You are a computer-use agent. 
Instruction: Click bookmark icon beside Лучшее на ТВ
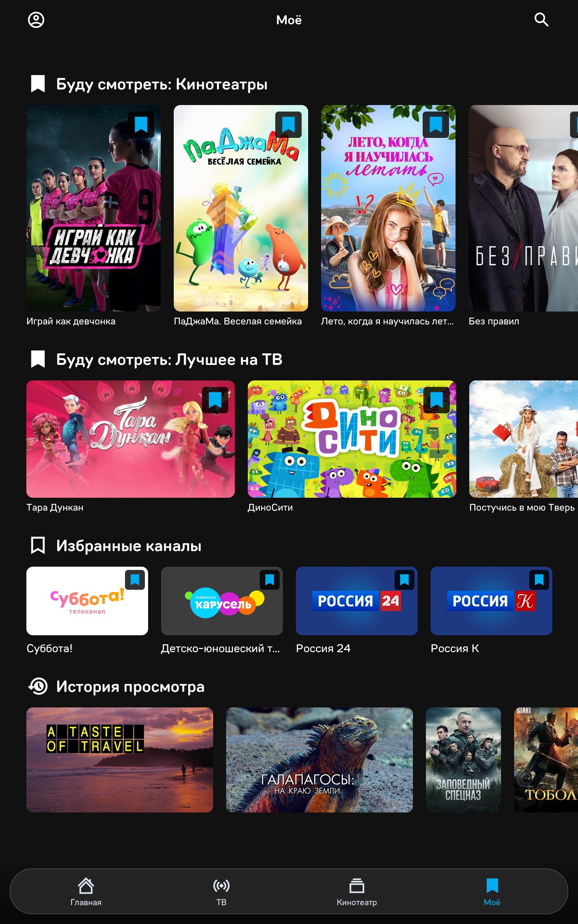tap(38, 359)
